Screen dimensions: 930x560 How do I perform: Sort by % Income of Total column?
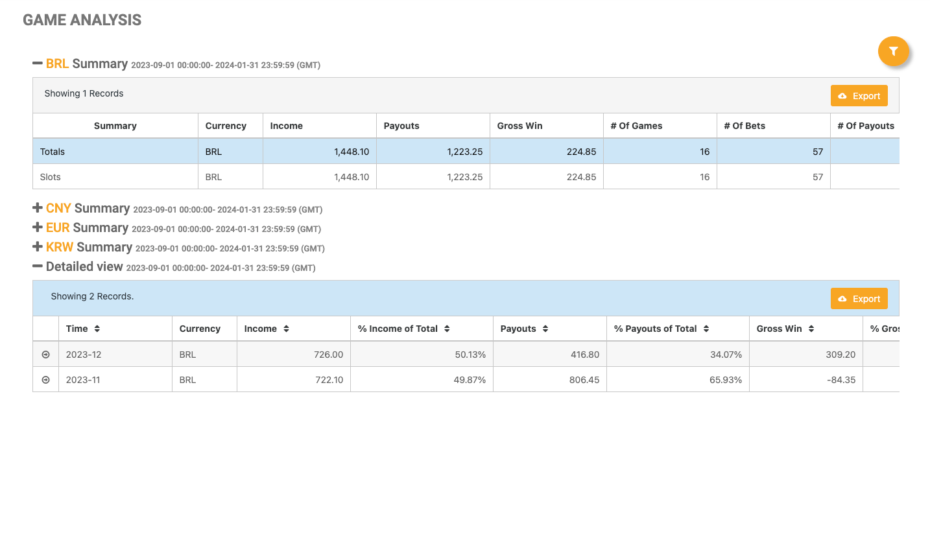coord(447,329)
